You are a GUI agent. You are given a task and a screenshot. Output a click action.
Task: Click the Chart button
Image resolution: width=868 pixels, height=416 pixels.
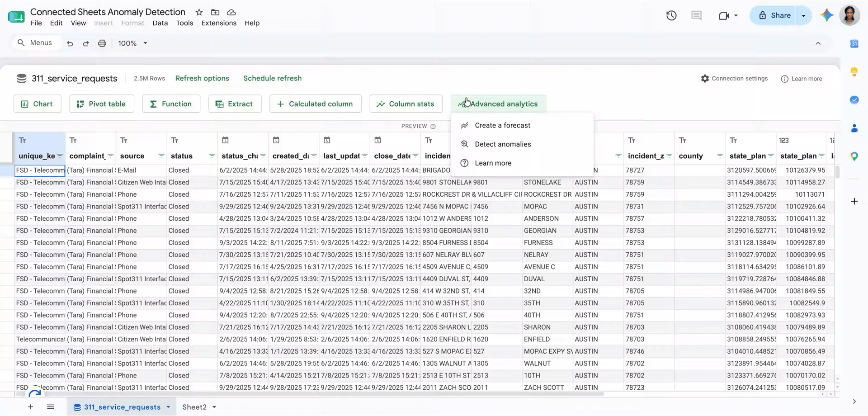click(38, 104)
